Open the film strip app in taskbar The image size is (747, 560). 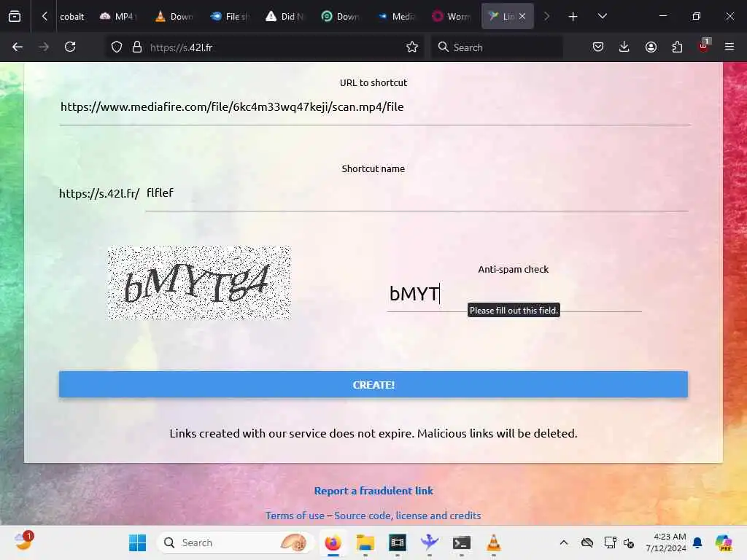click(x=398, y=542)
